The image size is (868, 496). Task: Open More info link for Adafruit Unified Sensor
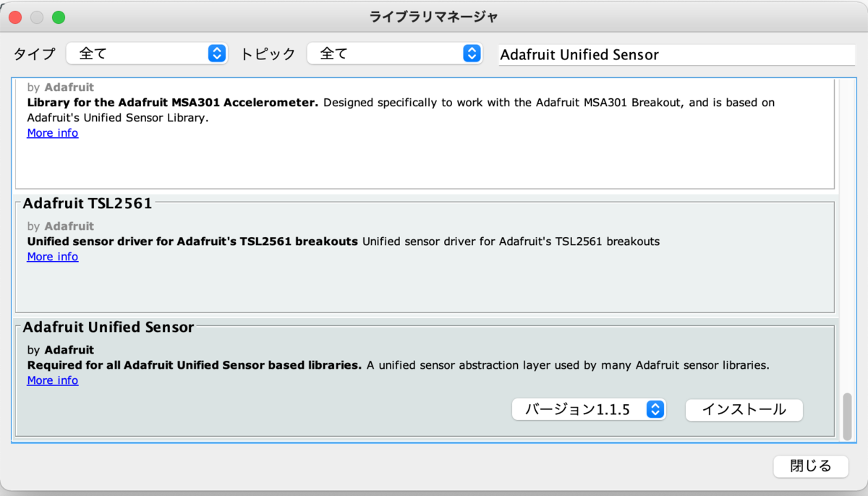click(53, 380)
